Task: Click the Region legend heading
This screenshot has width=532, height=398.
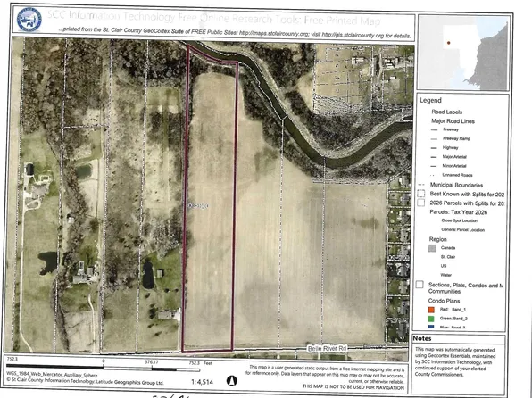Action: (x=437, y=239)
